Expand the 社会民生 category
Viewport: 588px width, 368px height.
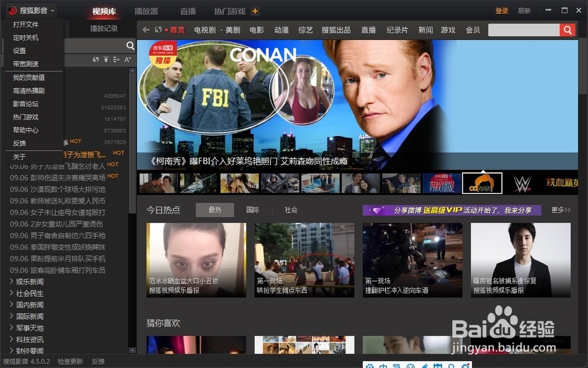11,293
